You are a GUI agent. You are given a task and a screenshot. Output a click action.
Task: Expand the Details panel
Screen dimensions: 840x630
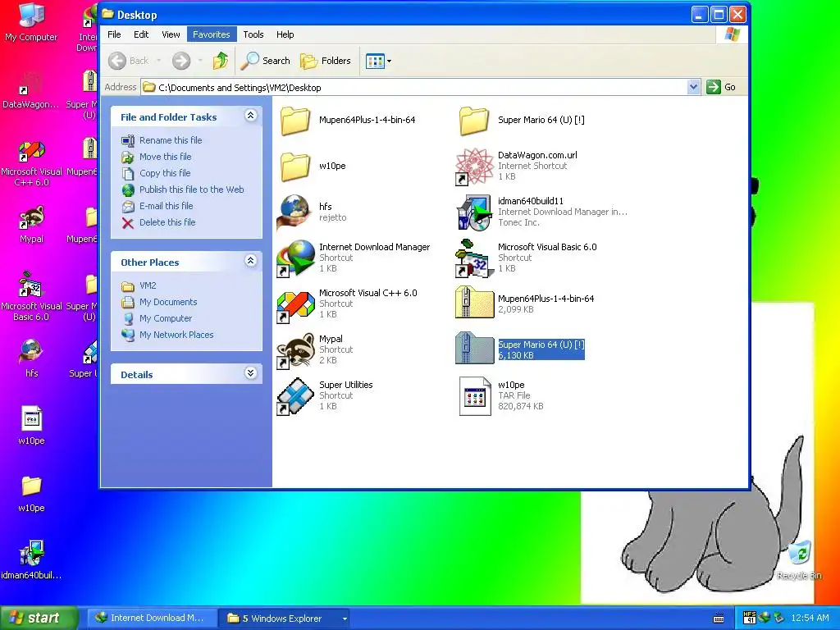250,373
